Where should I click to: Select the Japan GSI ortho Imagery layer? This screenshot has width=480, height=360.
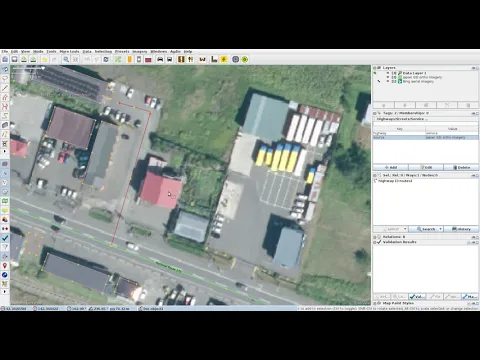pyautogui.click(x=422, y=77)
